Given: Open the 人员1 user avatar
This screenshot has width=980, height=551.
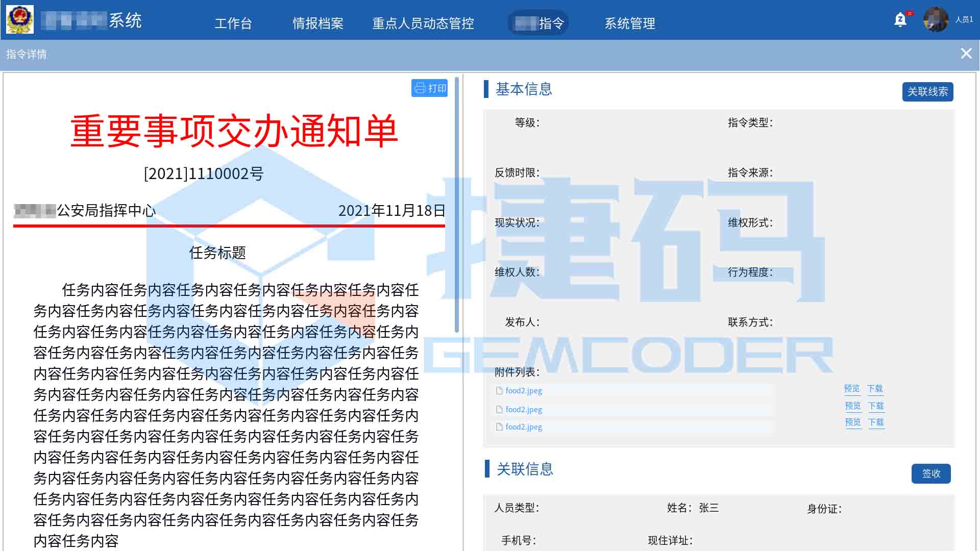Looking at the screenshot, I should point(937,20).
